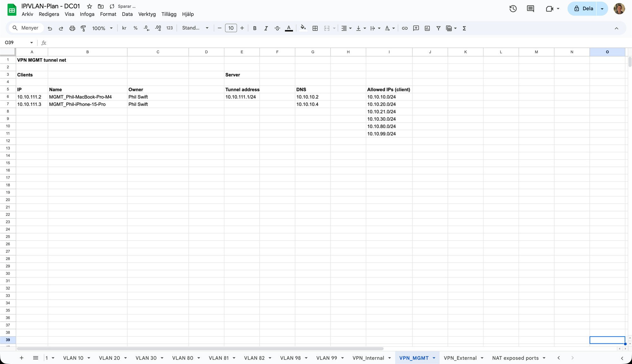Toggle percent number format
632x364 pixels.
point(135,28)
